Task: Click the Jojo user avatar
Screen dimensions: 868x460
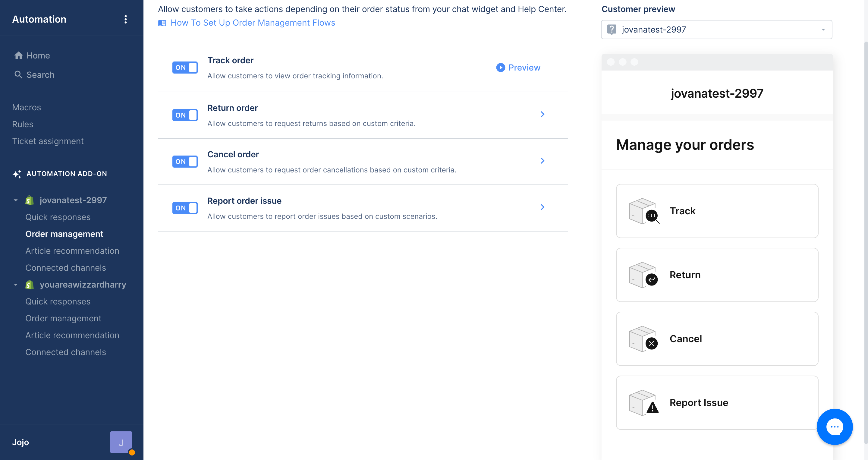Action: [121, 442]
